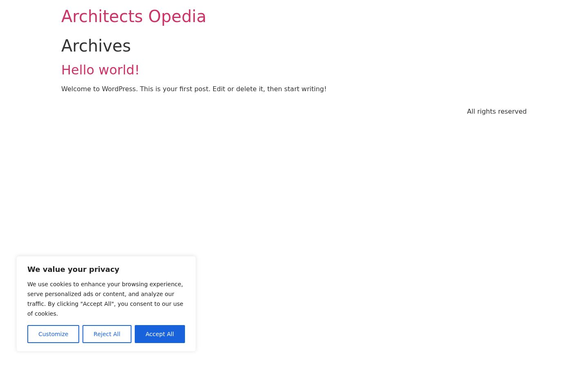Click the word Opedia in the site title
This screenshot has width=588, height=368.
(177, 17)
